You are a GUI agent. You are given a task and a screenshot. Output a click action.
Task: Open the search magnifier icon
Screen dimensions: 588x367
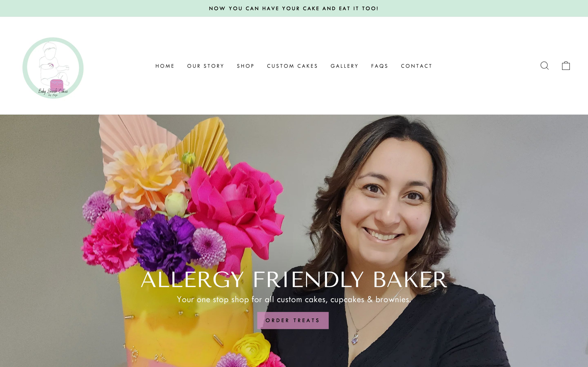[x=544, y=66]
